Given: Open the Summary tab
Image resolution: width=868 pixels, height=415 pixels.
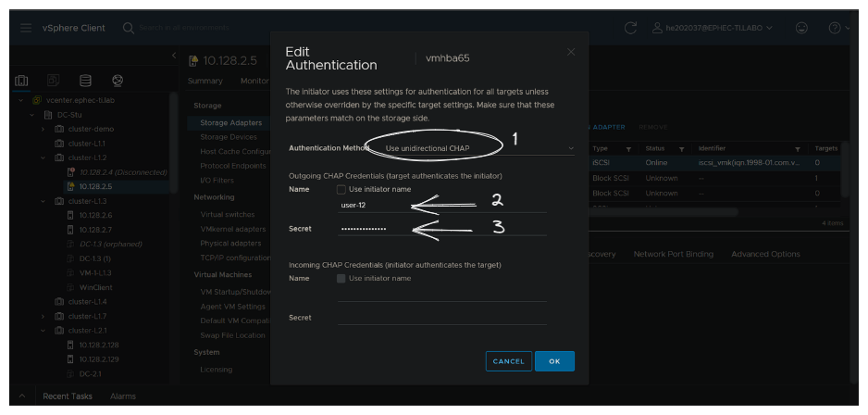Looking at the screenshot, I should [x=205, y=81].
